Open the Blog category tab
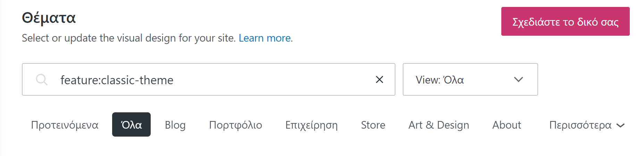The height and width of the screenshot is (156, 644). [x=175, y=125]
